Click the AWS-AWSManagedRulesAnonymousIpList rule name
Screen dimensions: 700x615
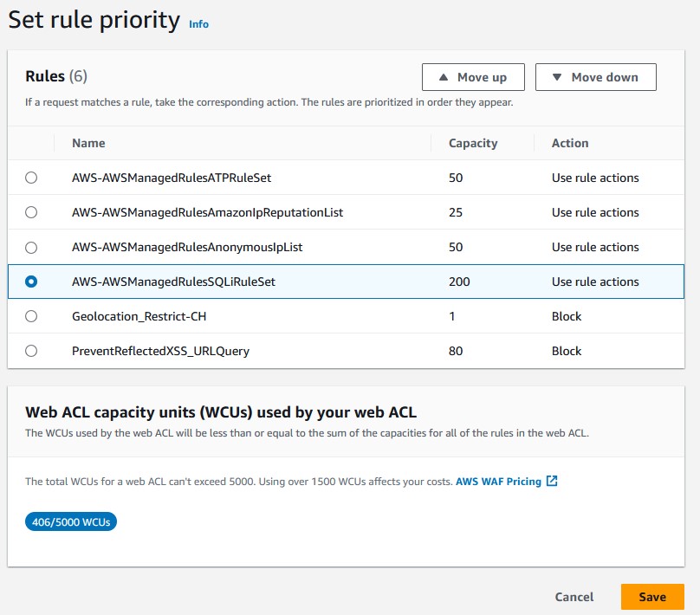[187, 247]
